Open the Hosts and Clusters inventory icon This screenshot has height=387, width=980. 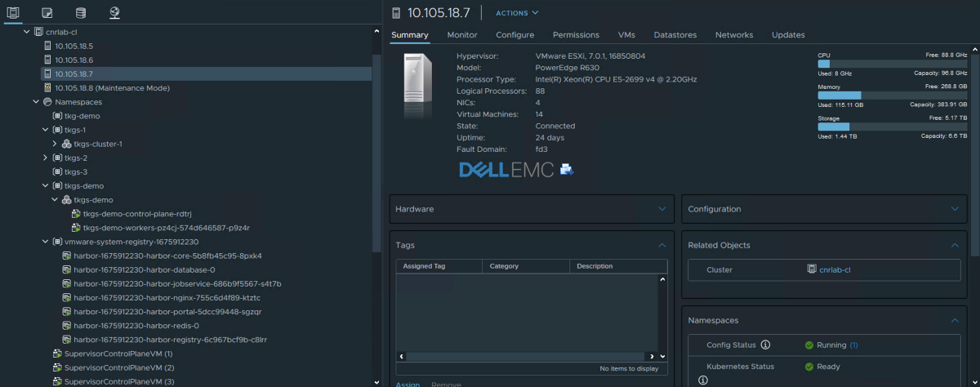pyautogui.click(x=14, y=13)
